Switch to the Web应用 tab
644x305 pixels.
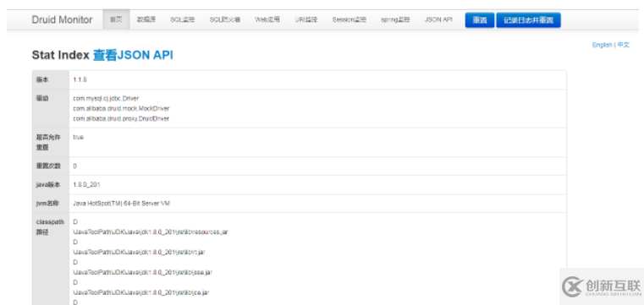click(x=267, y=19)
